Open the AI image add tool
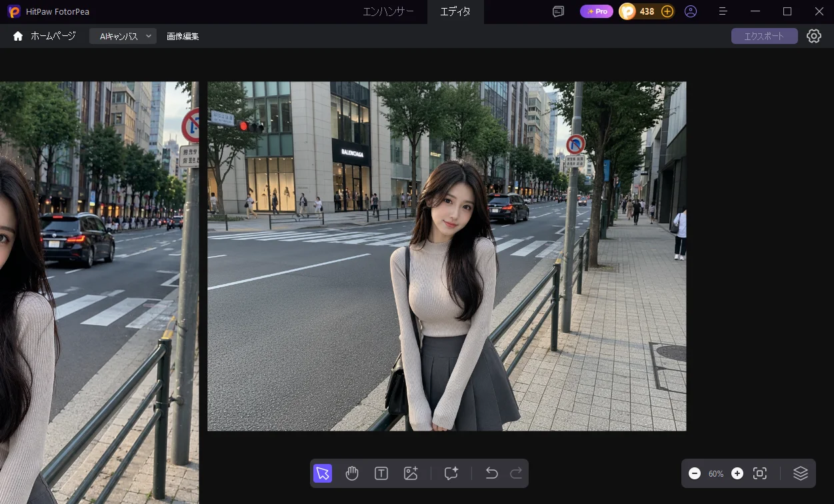The width and height of the screenshot is (834, 504). tap(411, 473)
